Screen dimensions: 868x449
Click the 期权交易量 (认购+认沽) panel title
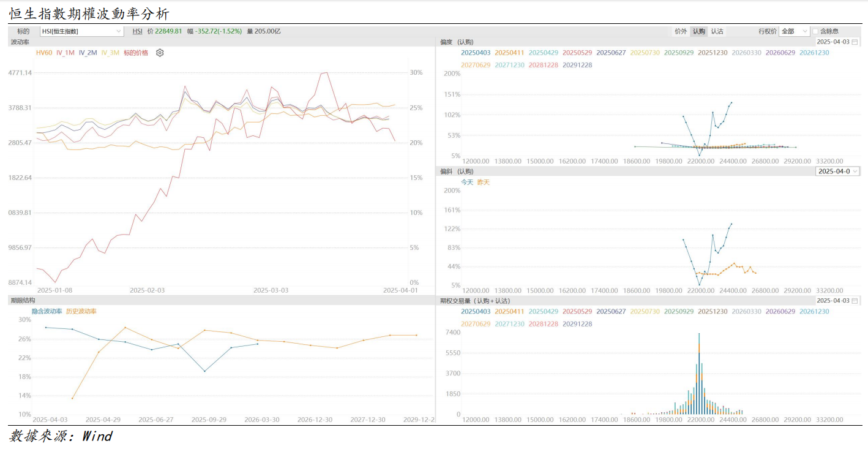475,301
